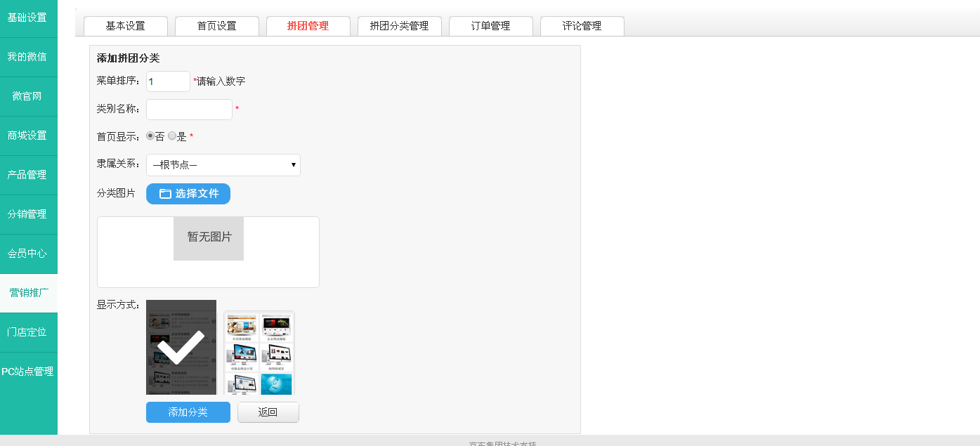Viewport: 980px width, 446px height.
Task: Click the 添加分类 submit button
Action: pos(188,412)
